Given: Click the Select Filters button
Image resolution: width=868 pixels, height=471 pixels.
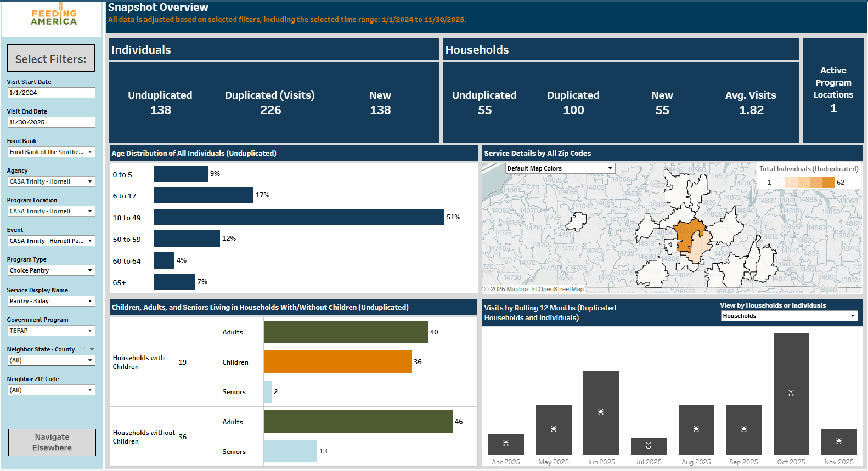Looking at the screenshot, I should pos(51,59).
